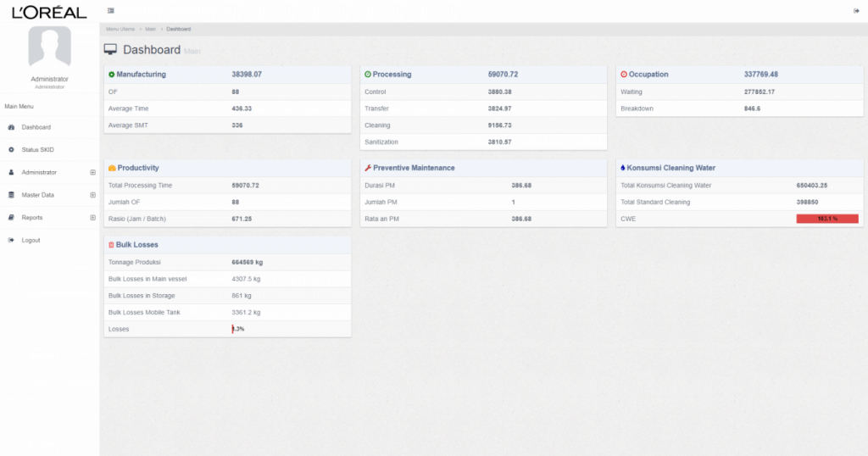
Task: Click the Productivity panel icon
Action: 112,168
